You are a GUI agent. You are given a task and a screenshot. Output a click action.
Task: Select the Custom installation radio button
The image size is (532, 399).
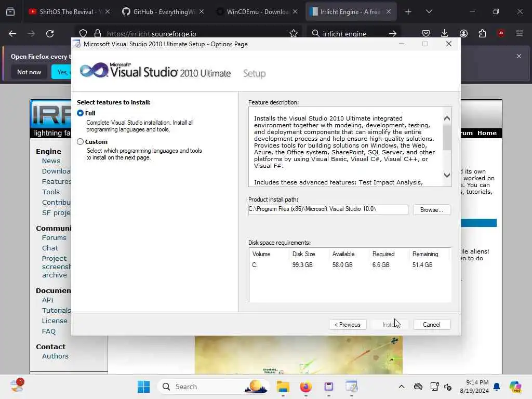pos(80,141)
